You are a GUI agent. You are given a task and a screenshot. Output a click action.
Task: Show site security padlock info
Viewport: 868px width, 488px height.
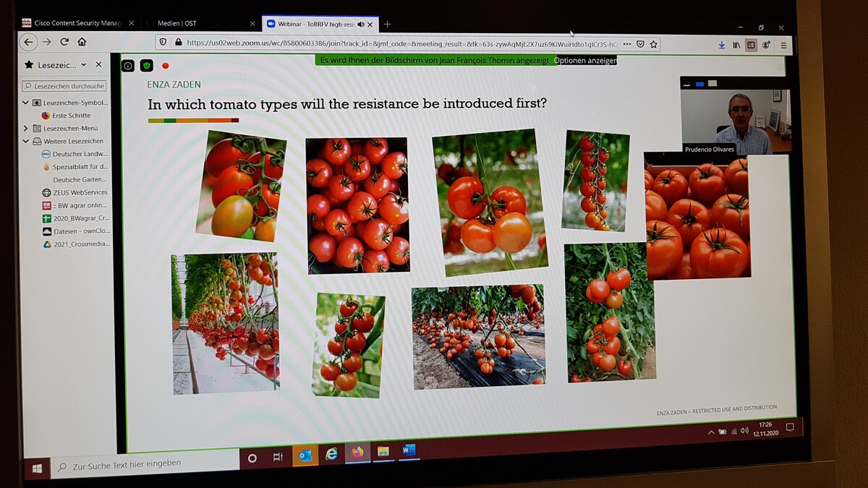tap(177, 43)
